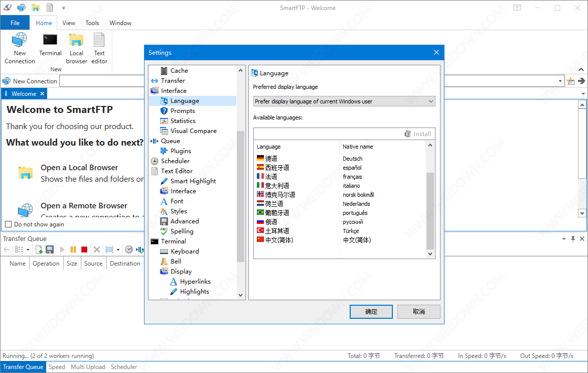Open Terminal from the Home ribbon
588x373 pixels.
pyautogui.click(x=50, y=45)
